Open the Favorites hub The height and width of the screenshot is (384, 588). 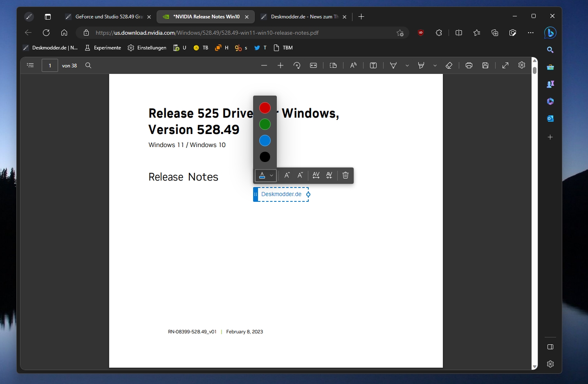coord(477,33)
